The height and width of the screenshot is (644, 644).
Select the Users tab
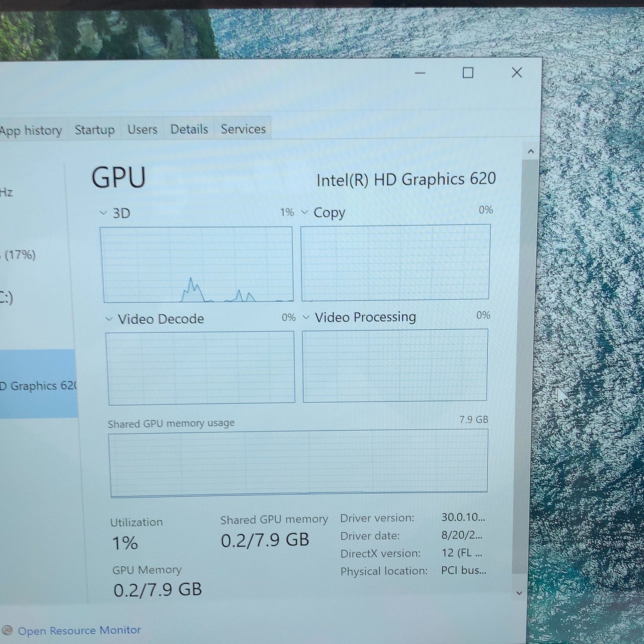[x=143, y=129]
